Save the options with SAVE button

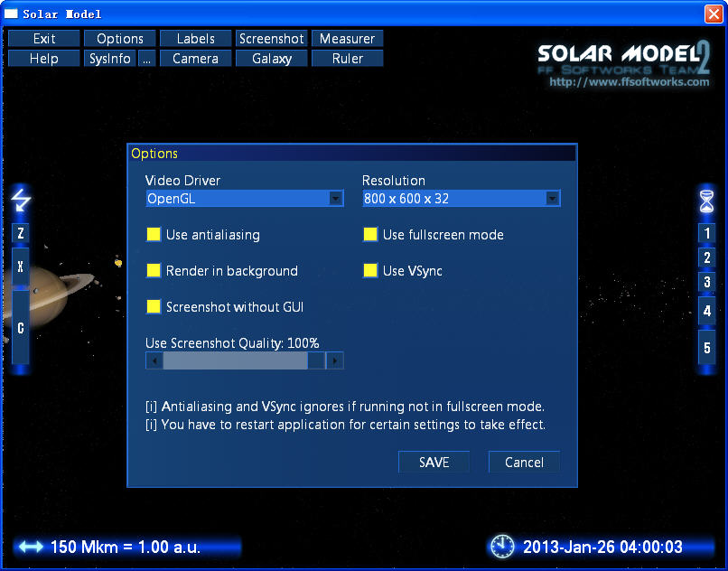tap(434, 463)
